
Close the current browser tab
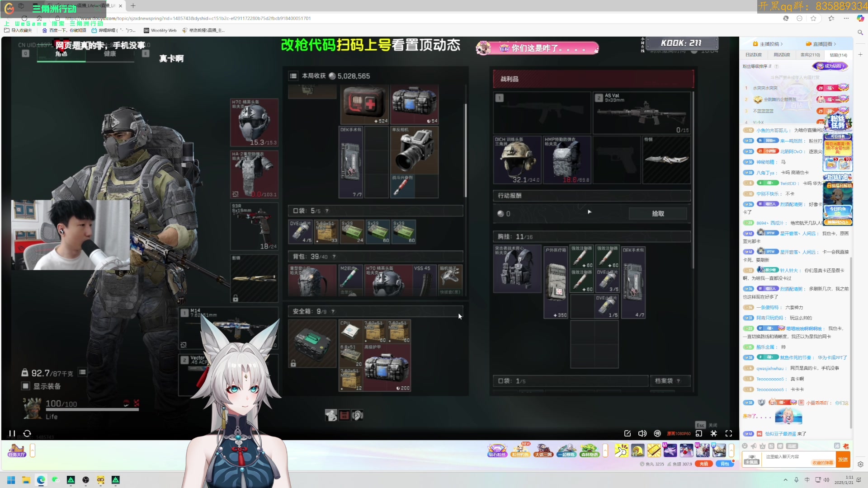click(120, 6)
